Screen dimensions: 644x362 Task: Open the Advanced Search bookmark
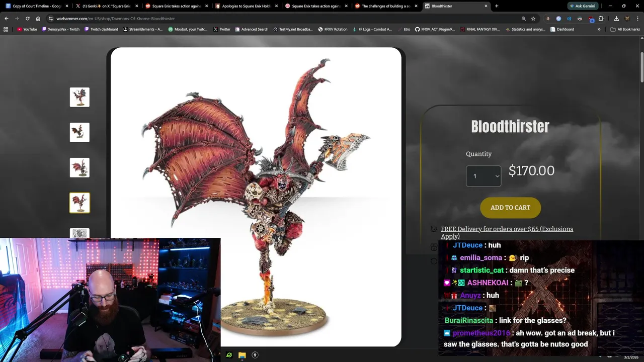[252, 29]
